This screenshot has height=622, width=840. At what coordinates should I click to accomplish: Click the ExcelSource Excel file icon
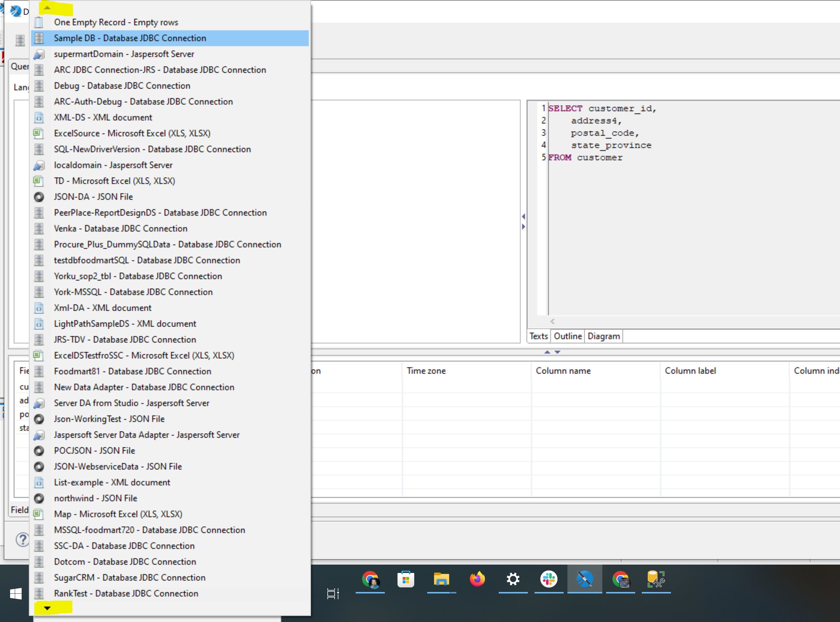pyautogui.click(x=39, y=133)
